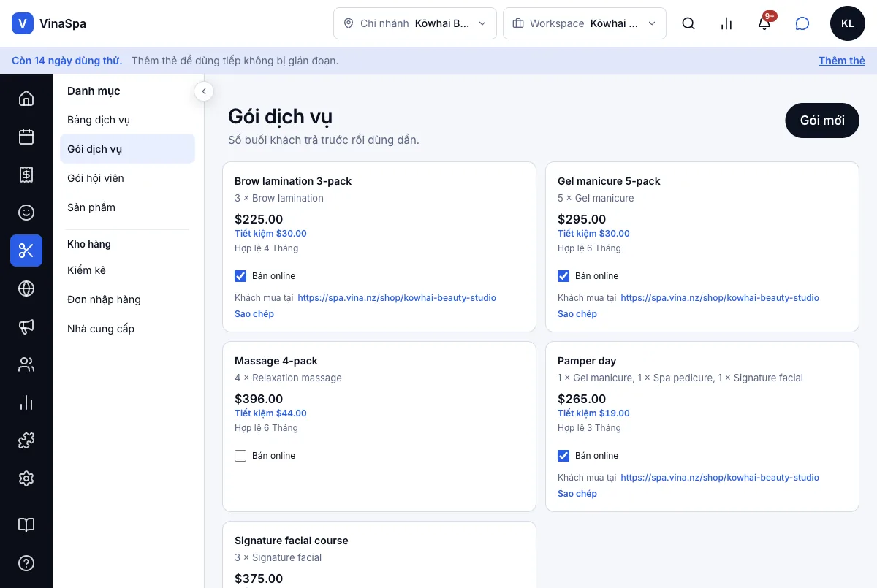Click the Tiết kiệm $19.00 text
The height and width of the screenshot is (588, 877).
593,413
